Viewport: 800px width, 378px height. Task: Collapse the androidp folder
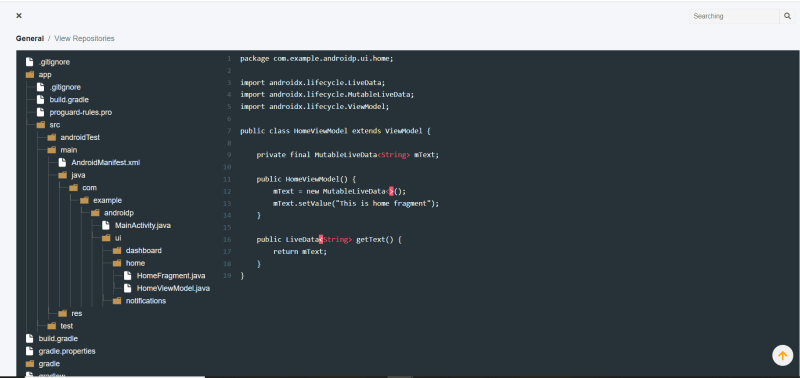(118, 213)
